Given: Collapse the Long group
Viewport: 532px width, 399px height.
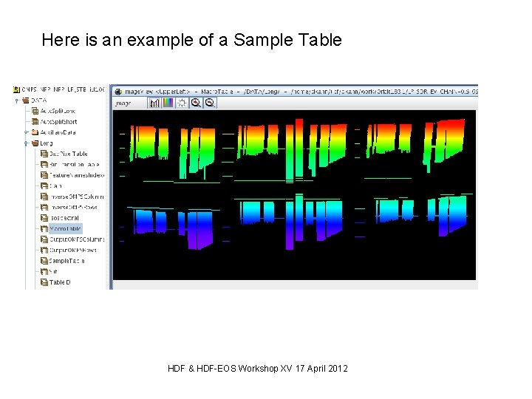Looking at the screenshot, I should point(26,143).
